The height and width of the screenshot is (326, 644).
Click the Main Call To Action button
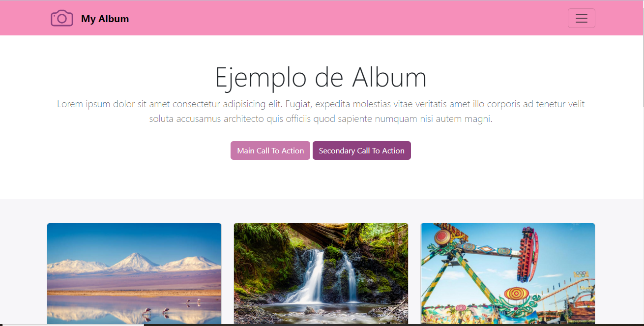click(x=270, y=150)
